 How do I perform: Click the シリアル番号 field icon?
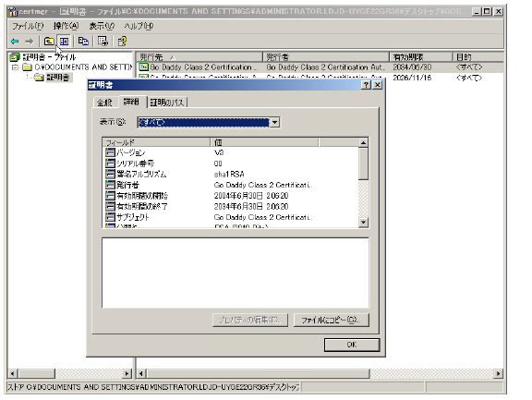pos(110,164)
